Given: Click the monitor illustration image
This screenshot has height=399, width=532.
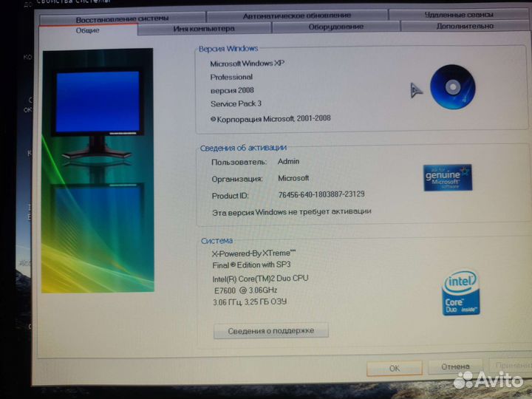Looking at the screenshot, I should pyautogui.click(x=98, y=171).
